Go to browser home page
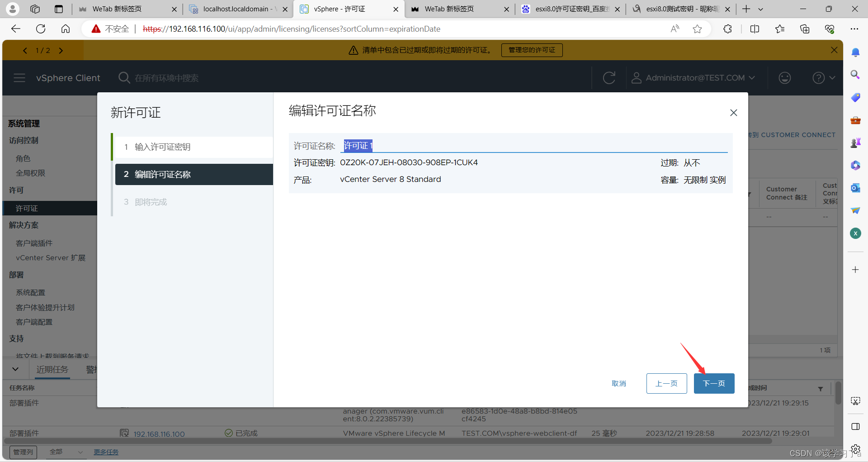This screenshot has height=462, width=868. pyautogui.click(x=66, y=29)
